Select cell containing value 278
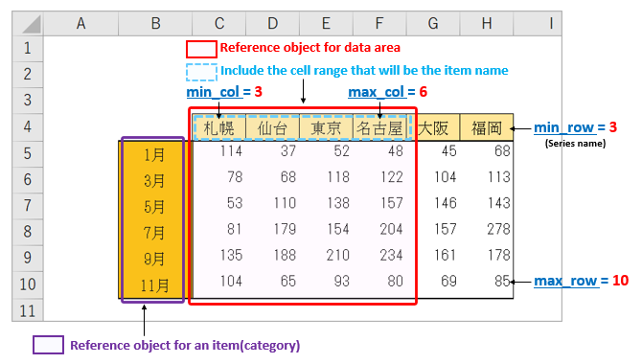Screen dimensions: 642x364 pyautogui.click(x=487, y=229)
